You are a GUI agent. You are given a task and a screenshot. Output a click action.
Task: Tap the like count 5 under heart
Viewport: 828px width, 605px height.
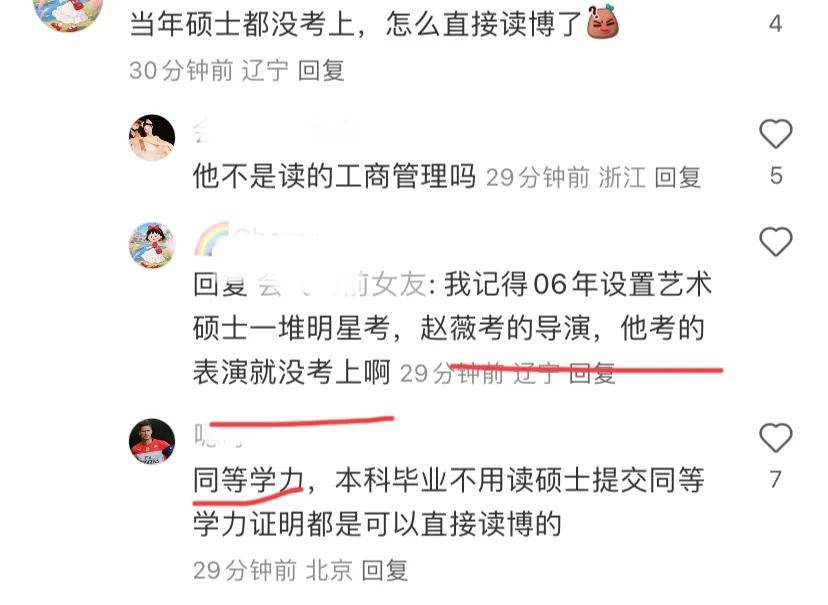(776, 176)
